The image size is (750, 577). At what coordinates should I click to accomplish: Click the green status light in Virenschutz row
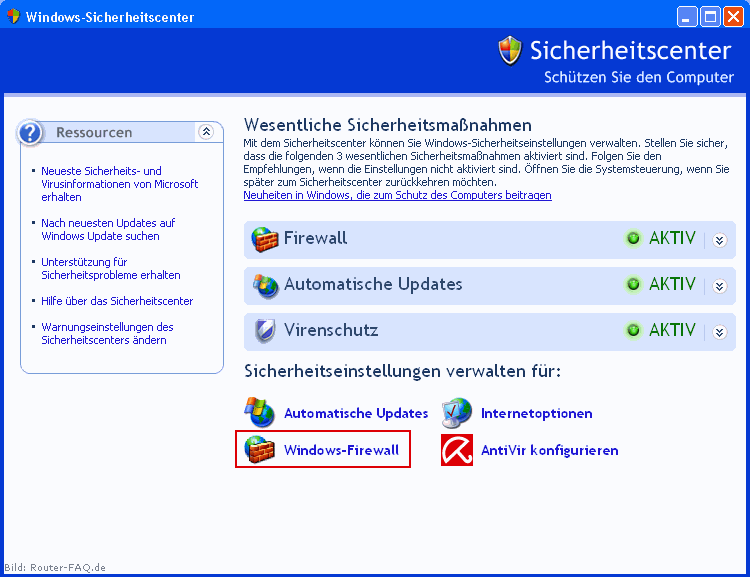coord(633,330)
